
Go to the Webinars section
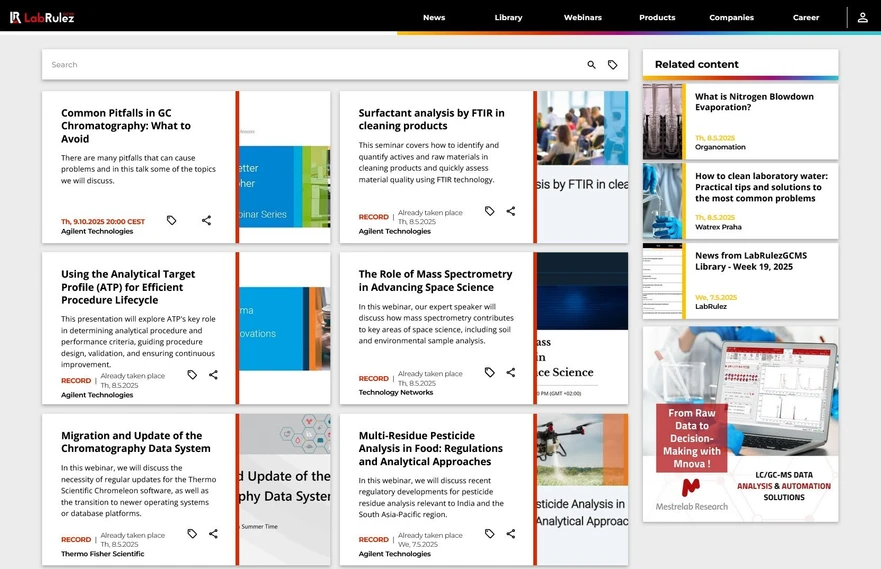583,17
